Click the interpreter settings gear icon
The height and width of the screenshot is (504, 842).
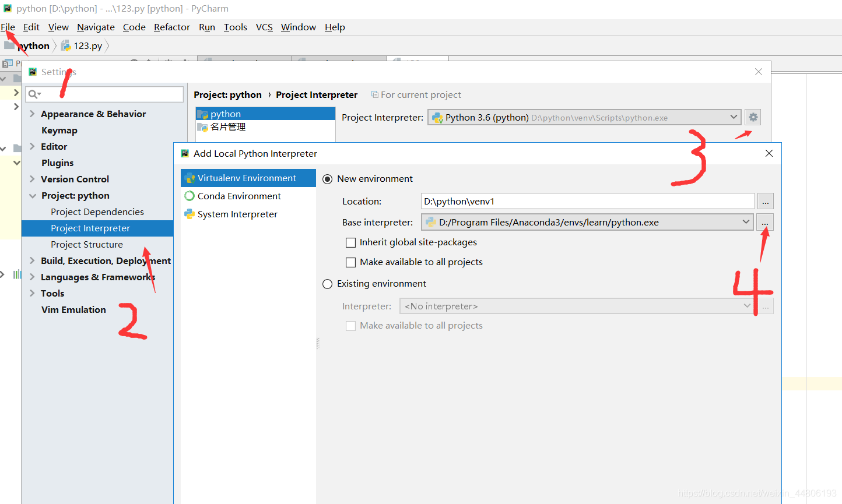click(x=753, y=117)
